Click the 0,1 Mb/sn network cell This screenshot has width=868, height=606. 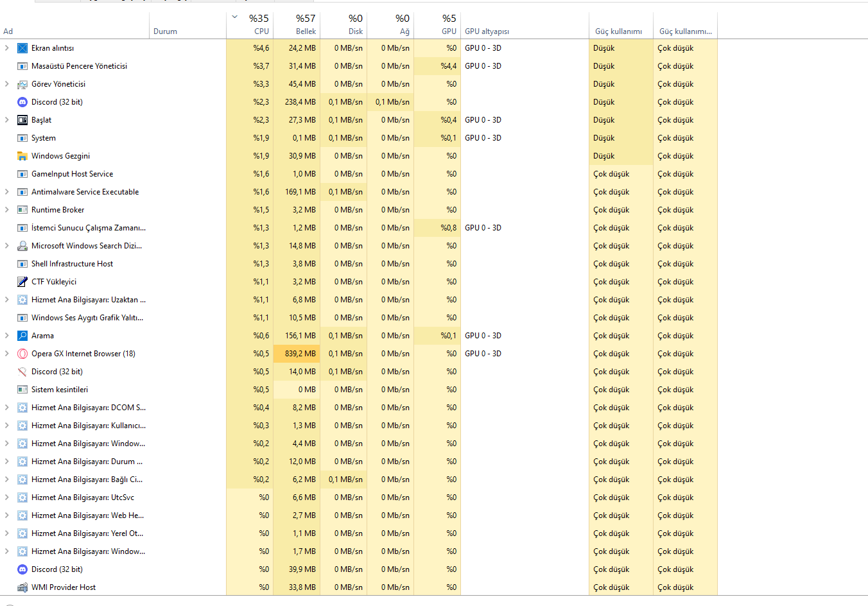(x=390, y=102)
